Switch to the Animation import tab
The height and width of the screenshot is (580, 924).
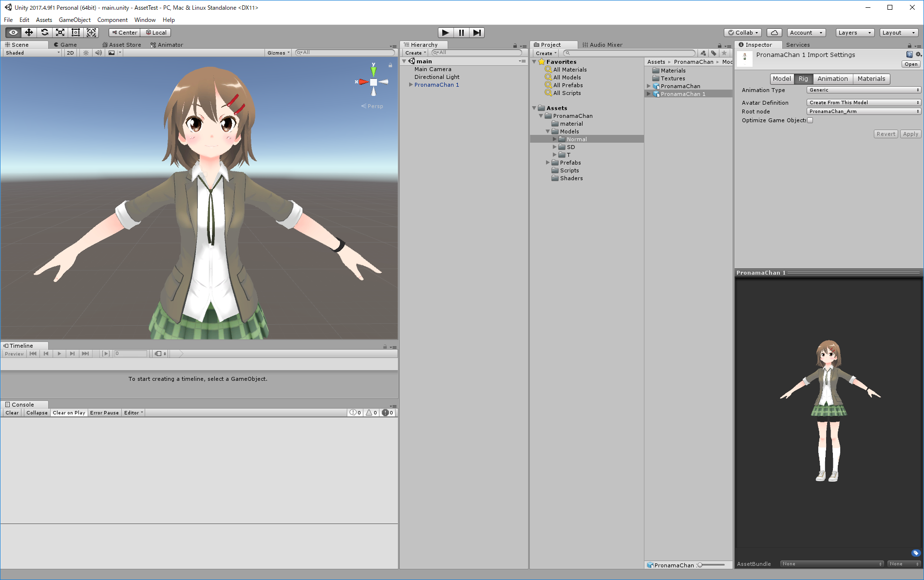coord(832,79)
